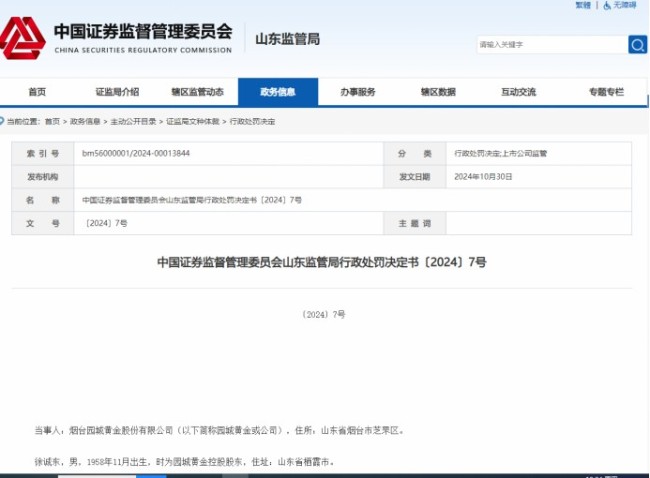Click the location pin icon in breadcrumb
This screenshot has height=478, width=650.
tap(2, 121)
